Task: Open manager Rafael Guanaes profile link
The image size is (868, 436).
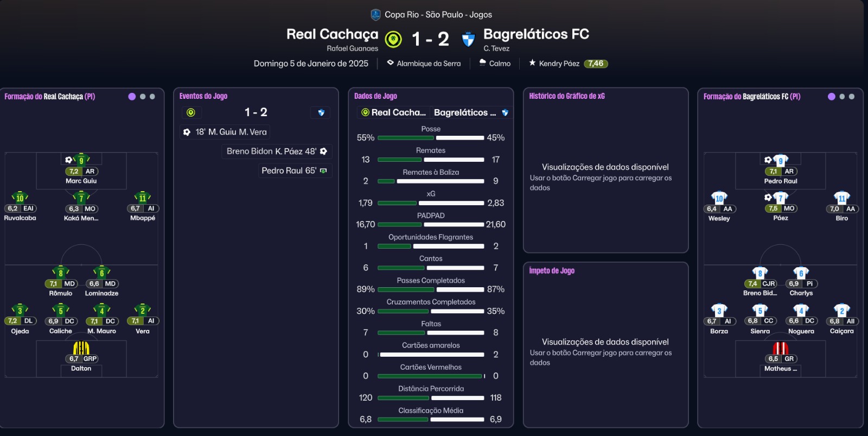Action: 352,48
